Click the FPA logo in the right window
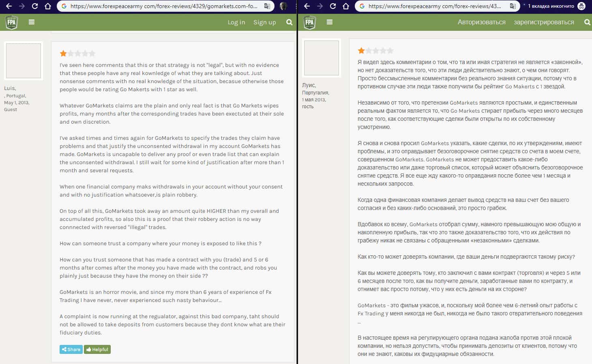592x364 pixels. tap(309, 22)
